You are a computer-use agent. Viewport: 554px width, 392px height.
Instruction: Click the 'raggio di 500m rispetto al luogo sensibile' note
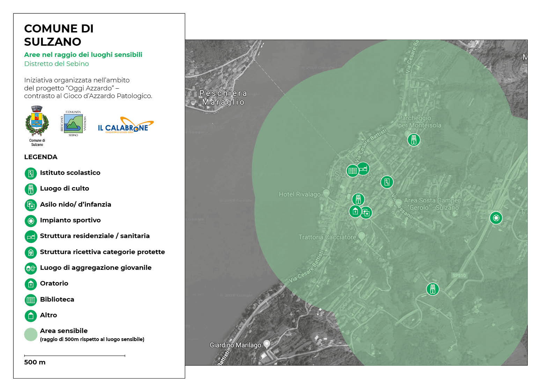[92, 339]
